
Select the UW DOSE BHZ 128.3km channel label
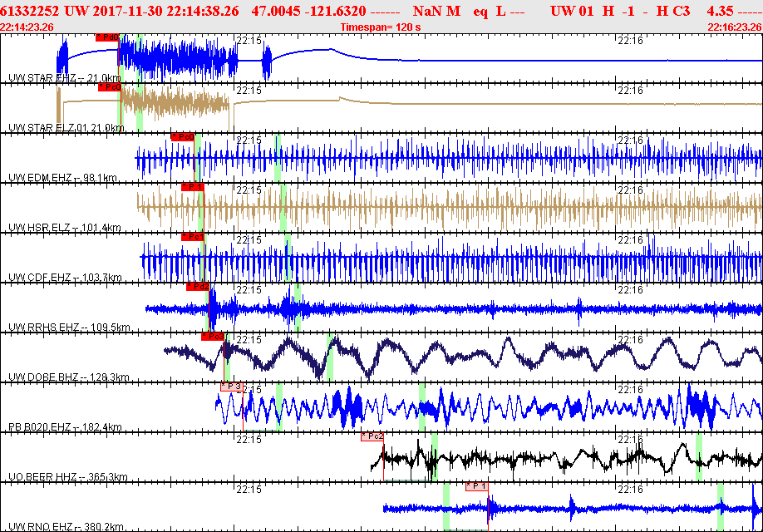coord(68,377)
